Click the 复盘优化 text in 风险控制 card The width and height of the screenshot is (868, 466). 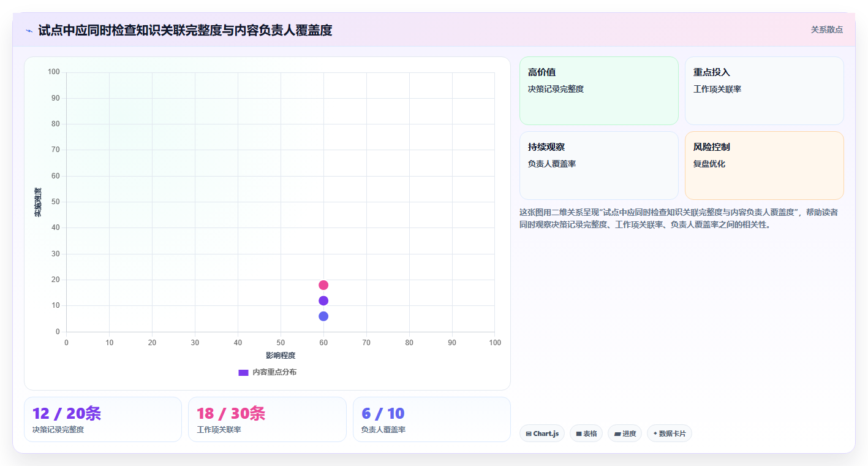[x=709, y=164]
